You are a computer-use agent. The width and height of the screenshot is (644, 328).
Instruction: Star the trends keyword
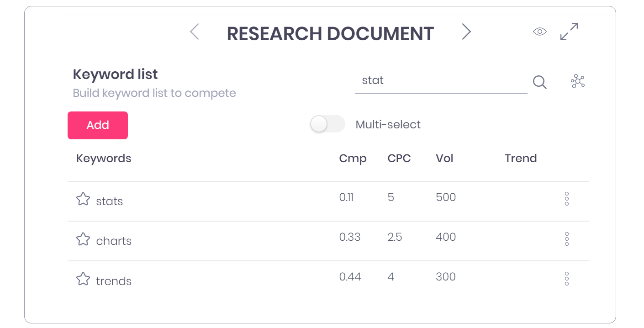click(83, 279)
